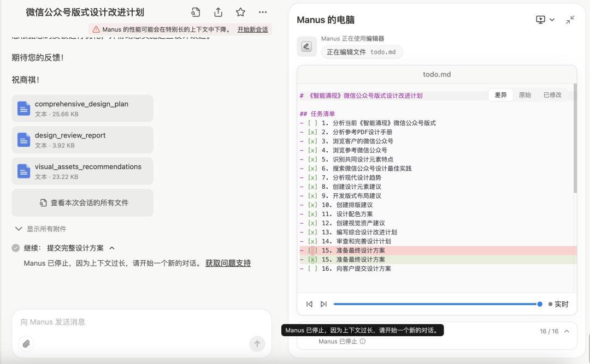
Task: Click 开始新会话 link in warning banner
Action: coord(252,29)
